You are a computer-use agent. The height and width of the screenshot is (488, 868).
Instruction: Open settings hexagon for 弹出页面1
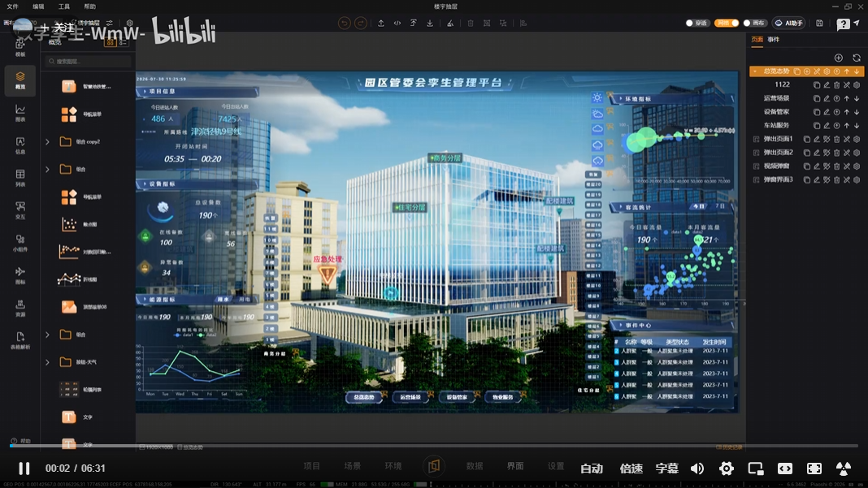[857, 140]
